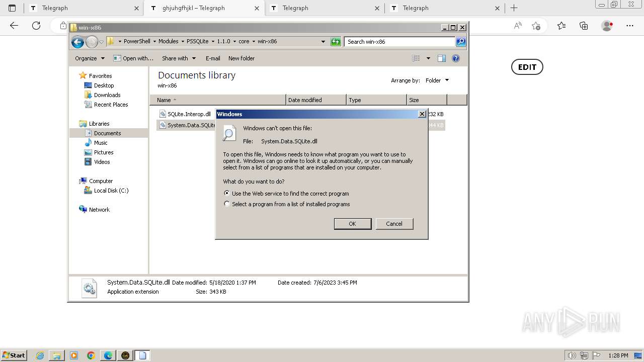Viewport: 644px width, 362px height.
Task: Open Collections icon in Edge
Action: click(x=584, y=26)
